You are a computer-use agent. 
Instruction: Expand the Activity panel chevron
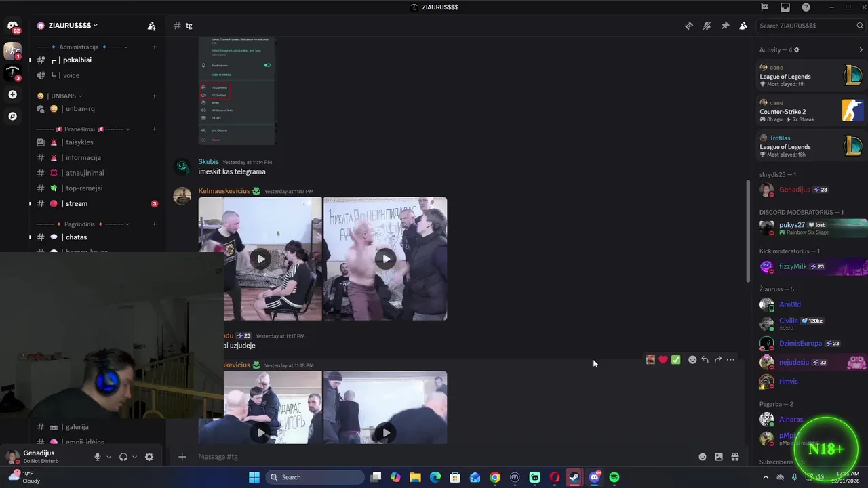pyautogui.click(x=861, y=49)
